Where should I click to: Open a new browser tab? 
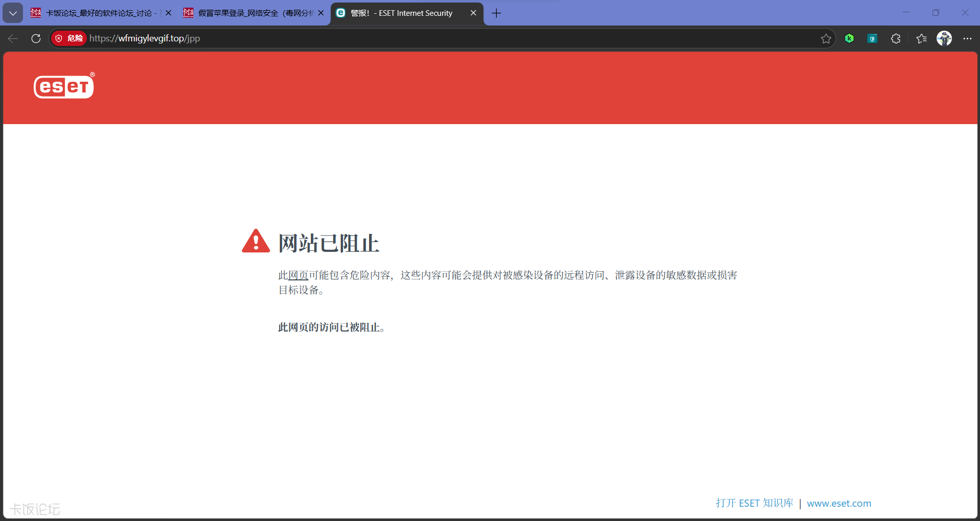(496, 13)
